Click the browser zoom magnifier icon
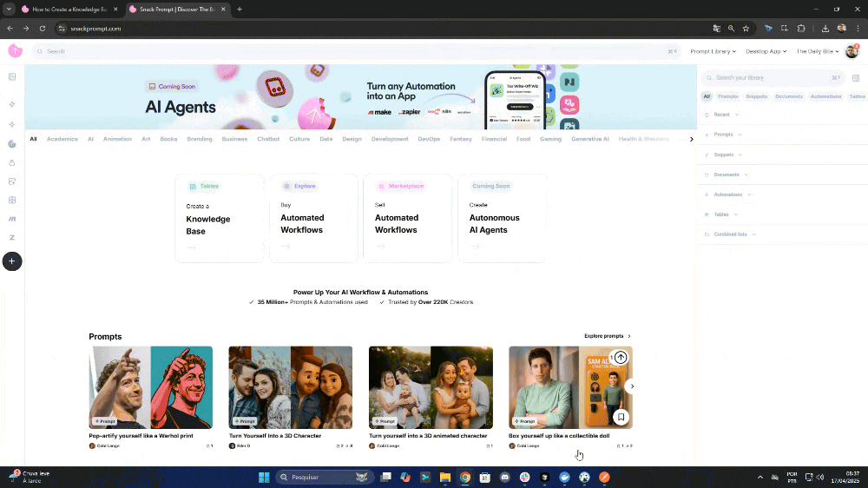This screenshot has height=488, width=868. [x=731, y=29]
